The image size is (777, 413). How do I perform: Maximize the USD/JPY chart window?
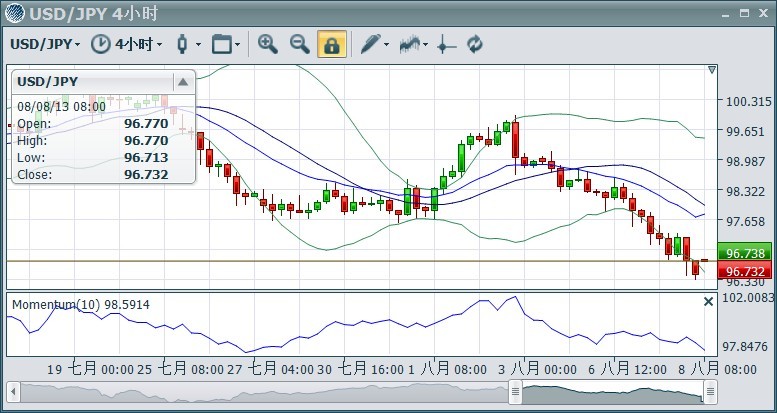(744, 13)
